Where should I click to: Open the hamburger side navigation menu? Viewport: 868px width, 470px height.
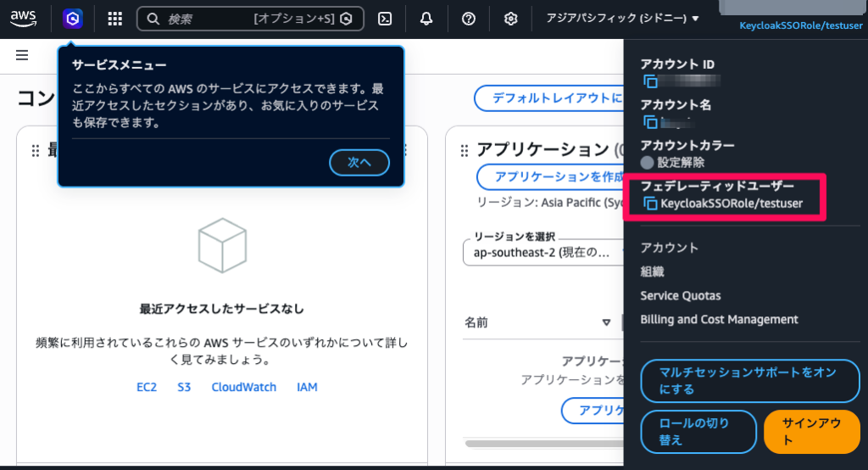(22, 55)
